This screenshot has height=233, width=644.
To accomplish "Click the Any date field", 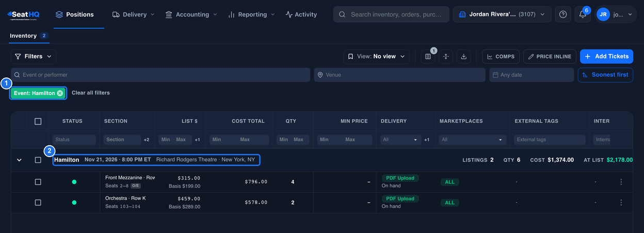I will coord(532,75).
